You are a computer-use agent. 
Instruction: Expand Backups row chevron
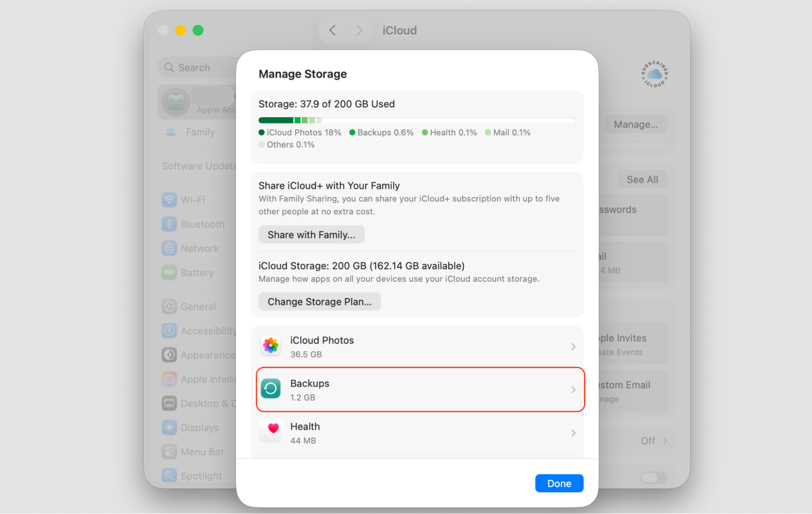[x=573, y=390]
